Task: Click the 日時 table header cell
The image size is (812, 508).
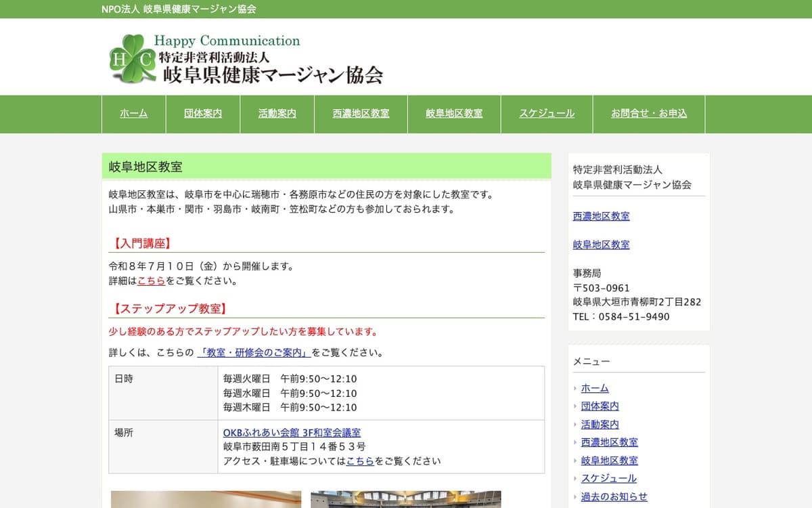Action: tap(163, 393)
